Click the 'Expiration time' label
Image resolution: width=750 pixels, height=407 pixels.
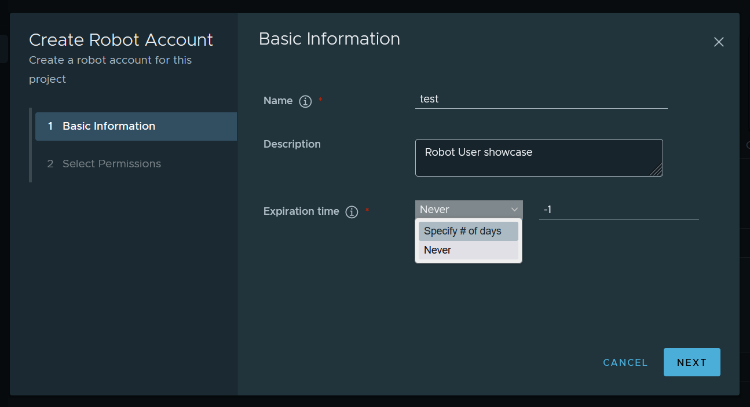point(301,211)
